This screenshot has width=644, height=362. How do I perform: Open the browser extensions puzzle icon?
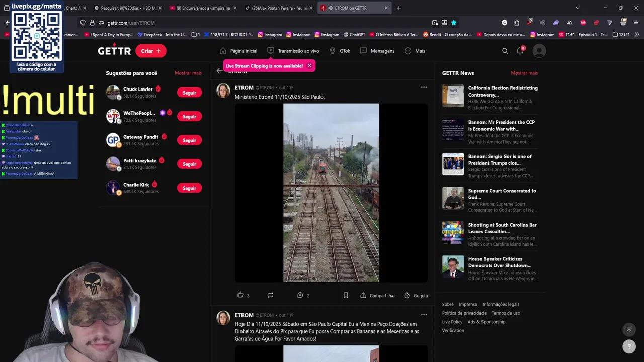517,23
